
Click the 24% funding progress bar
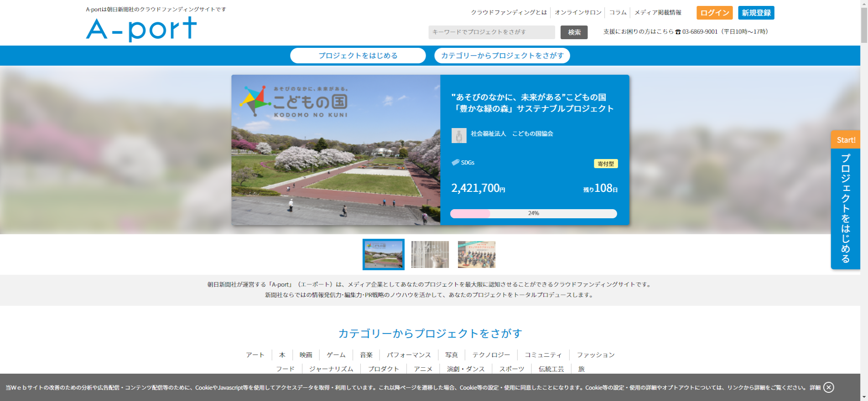pos(533,213)
